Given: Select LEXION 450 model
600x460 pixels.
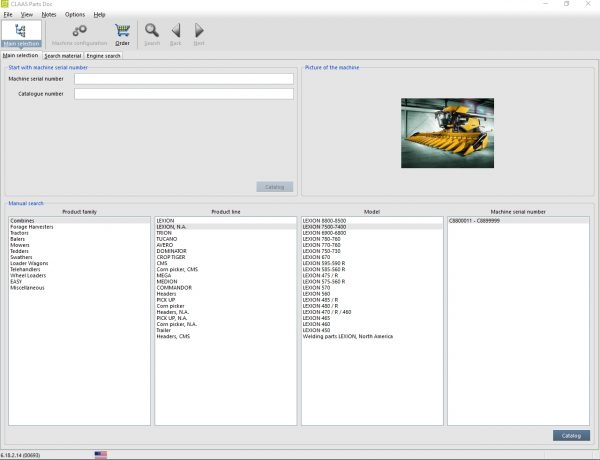Looking at the screenshot, I should pos(372,330).
